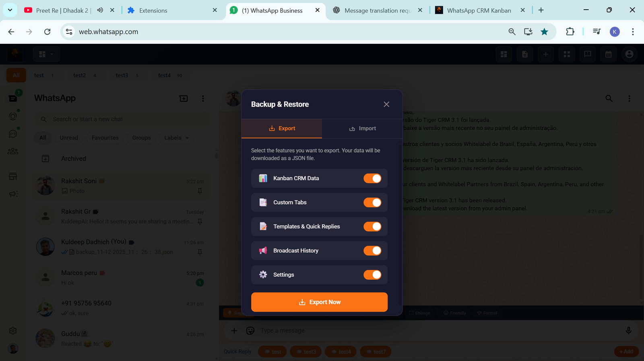644x361 pixels.
Task: Toggle Templates & Quick Replies switch
Action: pos(372,227)
